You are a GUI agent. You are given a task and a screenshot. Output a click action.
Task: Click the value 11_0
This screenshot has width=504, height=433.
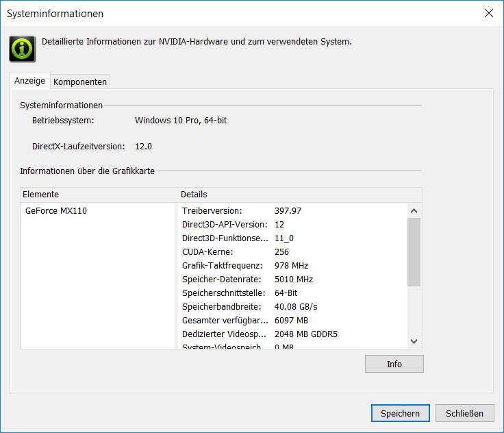[283, 238]
